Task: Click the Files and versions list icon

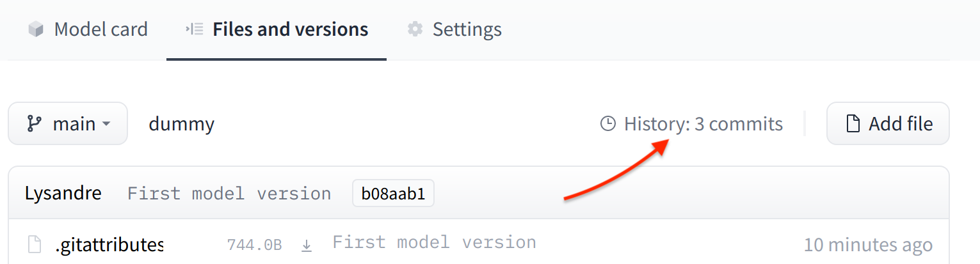Action: [x=194, y=29]
